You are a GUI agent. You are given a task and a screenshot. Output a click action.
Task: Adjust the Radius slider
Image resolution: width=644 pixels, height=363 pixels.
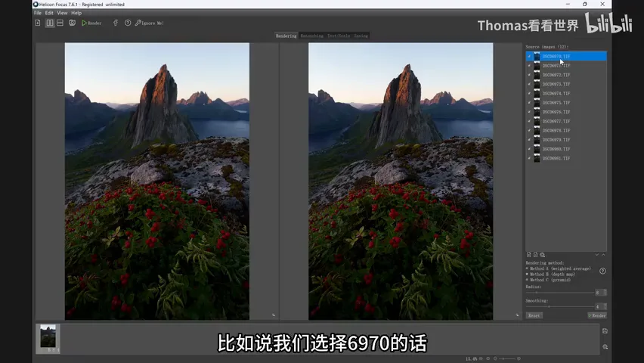(560, 293)
